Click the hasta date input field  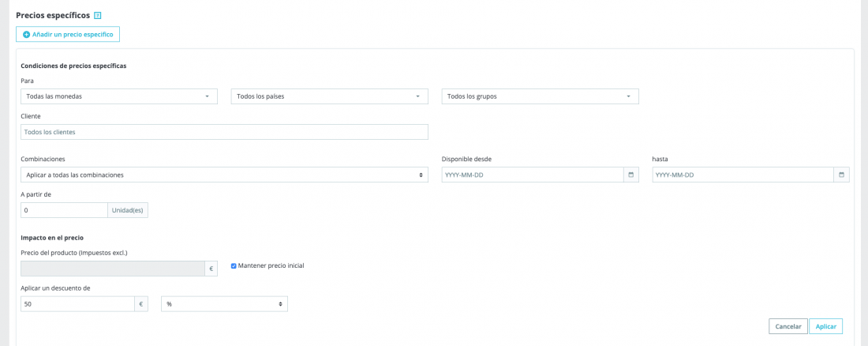743,175
